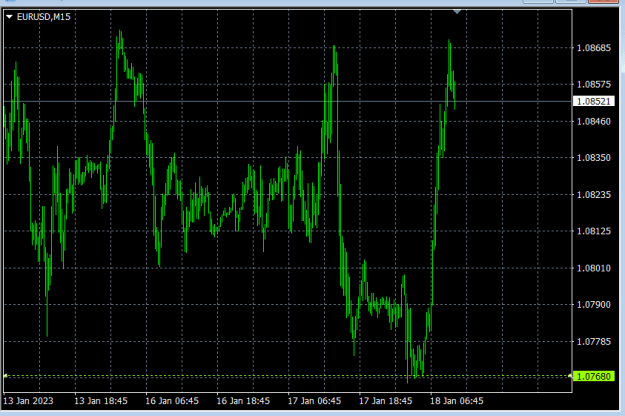Click the 13 Jan 2023 time label
625x416 pixels.
coord(28,401)
